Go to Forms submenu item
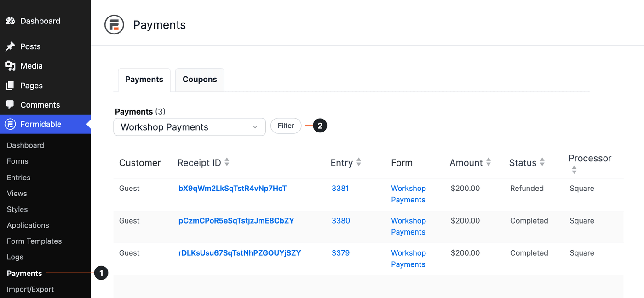This screenshot has height=298, width=644. [17, 161]
